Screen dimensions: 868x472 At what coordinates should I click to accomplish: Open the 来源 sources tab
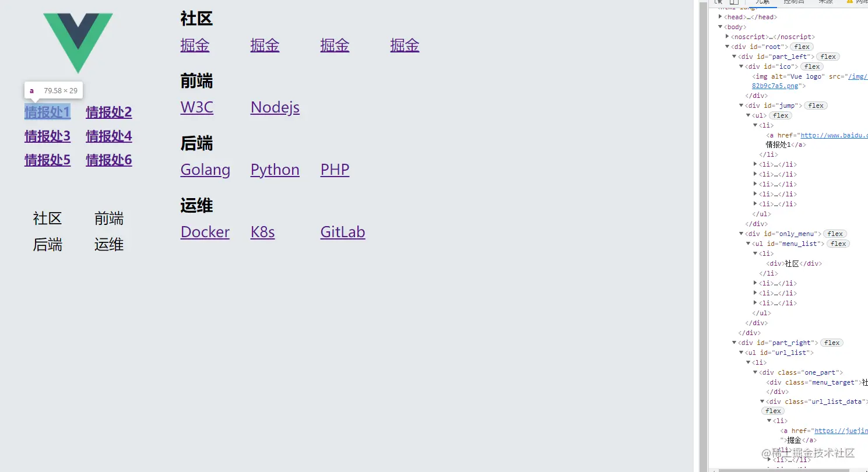pos(825,2)
